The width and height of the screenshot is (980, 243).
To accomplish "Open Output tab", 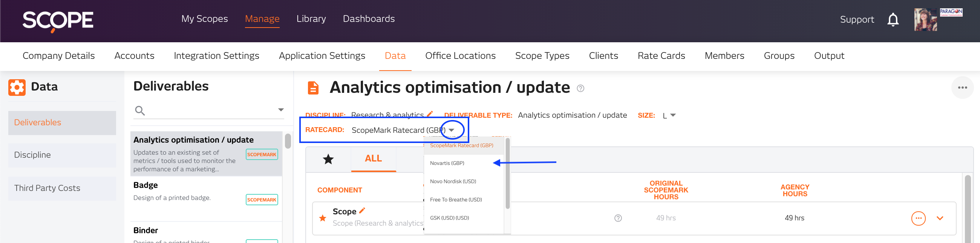I will point(829,55).
